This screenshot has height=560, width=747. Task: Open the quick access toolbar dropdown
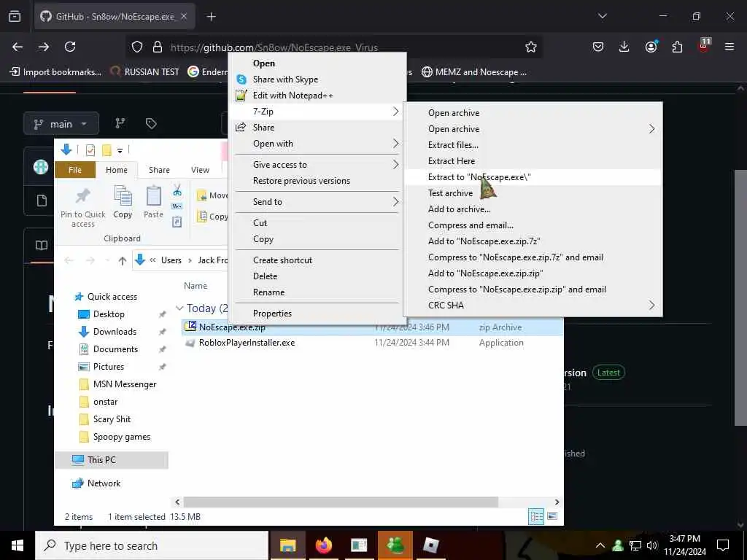click(120, 150)
